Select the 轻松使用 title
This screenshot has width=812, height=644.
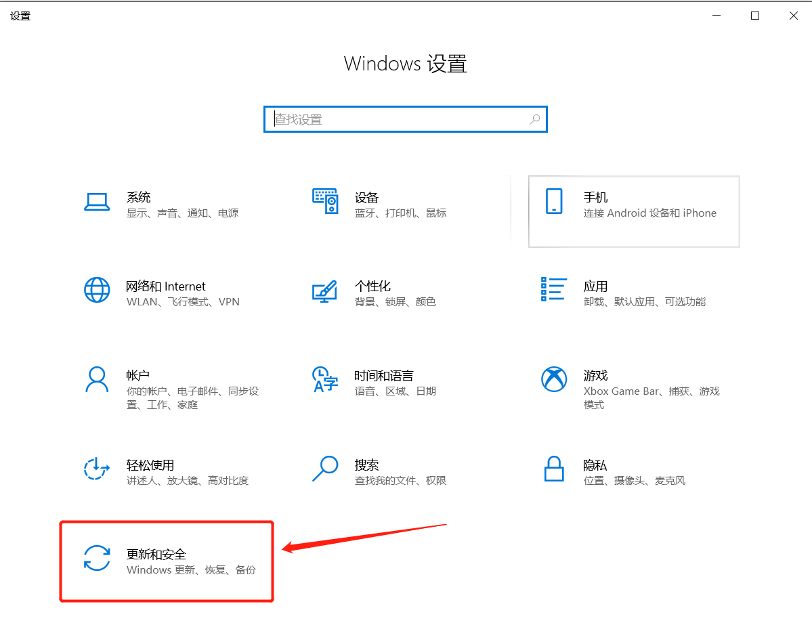[150, 465]
